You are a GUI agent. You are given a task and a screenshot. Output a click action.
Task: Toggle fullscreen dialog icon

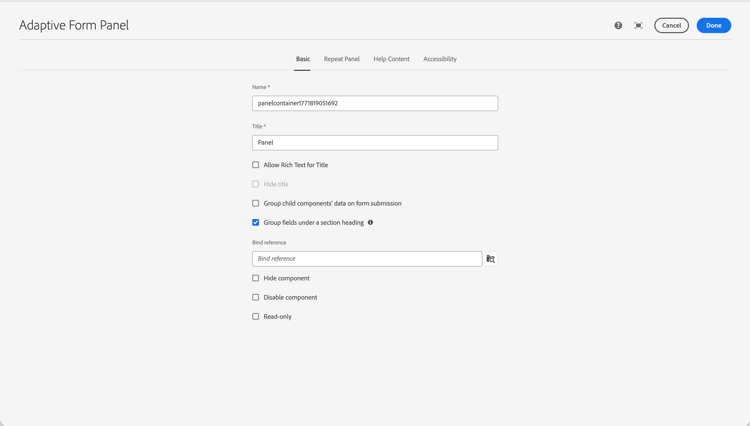[639, 25]
